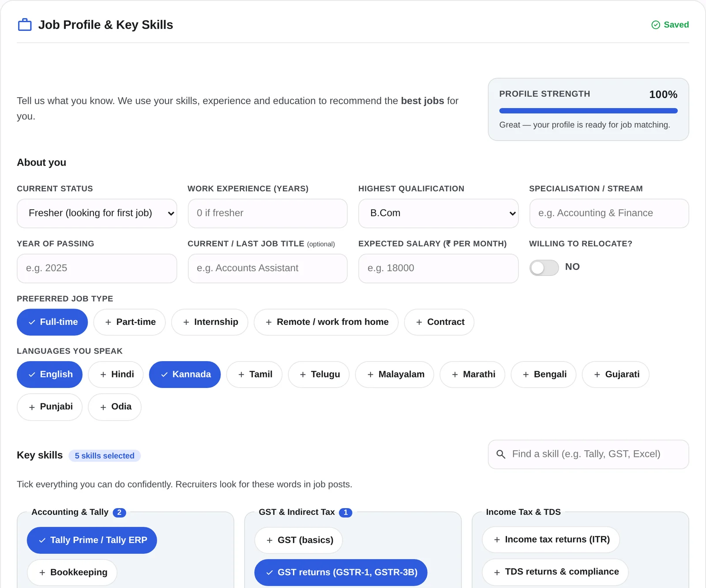Screen dimensions: 706x588
Task: Click the NO label next to relocate switch
Action: tap(572, 267)
